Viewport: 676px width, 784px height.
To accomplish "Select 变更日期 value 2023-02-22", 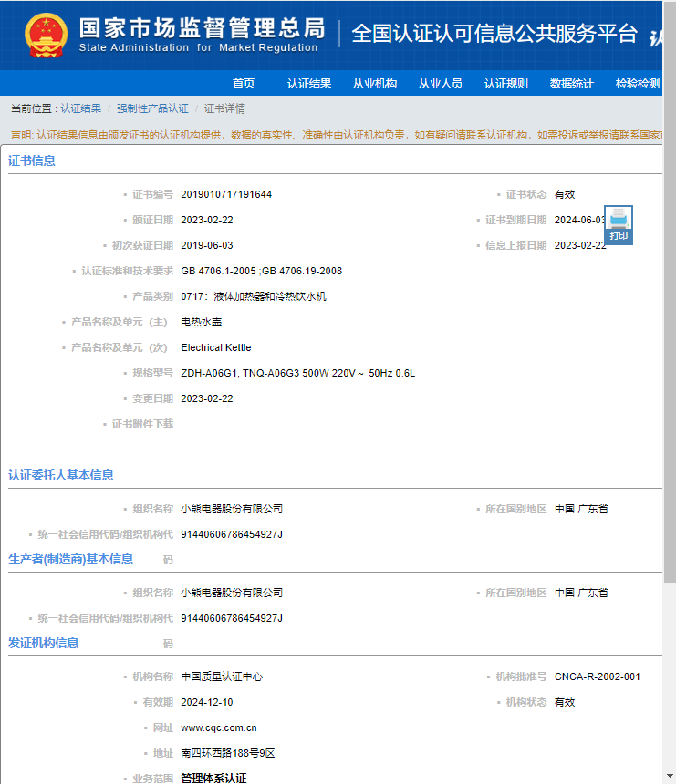I will [x=207, y=398].
